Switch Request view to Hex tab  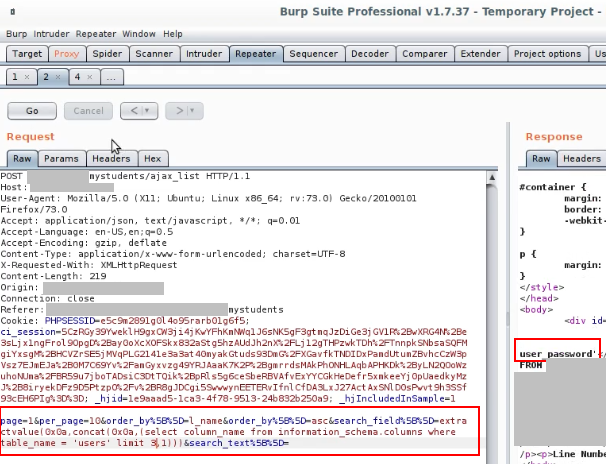pyautogui.click(x=153, y=159)
